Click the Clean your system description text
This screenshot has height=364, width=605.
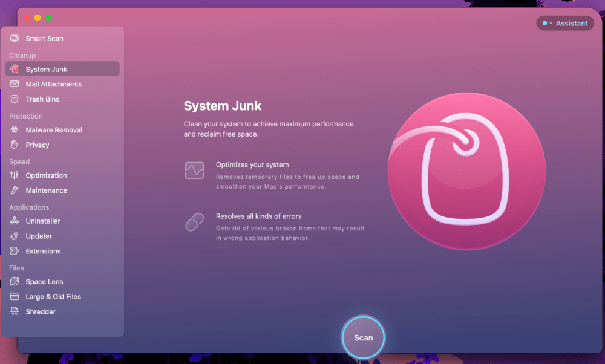269,129
